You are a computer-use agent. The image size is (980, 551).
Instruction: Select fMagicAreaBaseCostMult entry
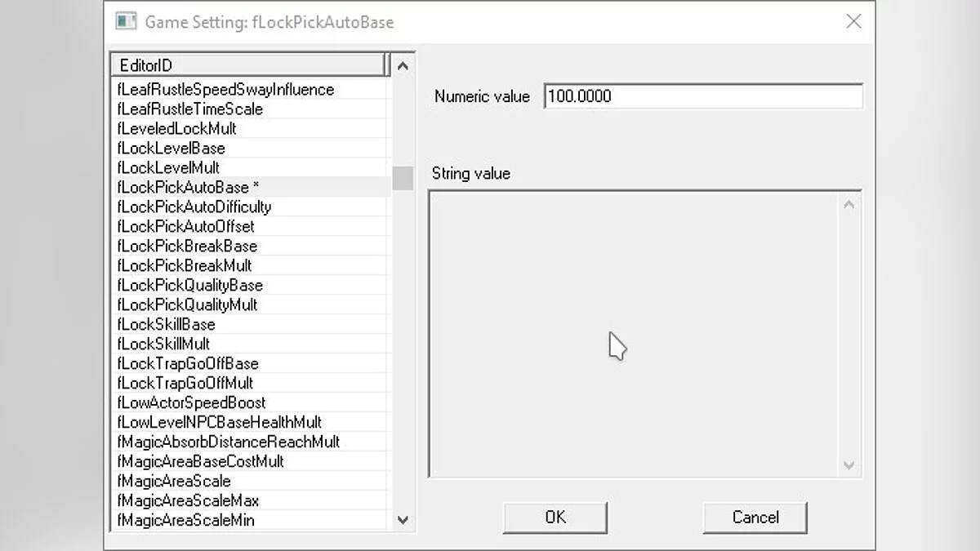[200, 461]
